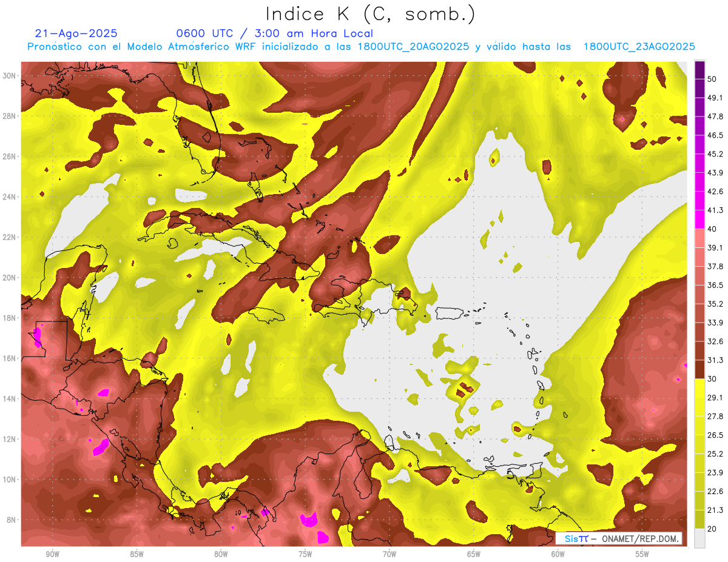The height and width of the screenshot is (562, 728).
Task: Select the 12N latitude label
Action: [x=10, y=439]
